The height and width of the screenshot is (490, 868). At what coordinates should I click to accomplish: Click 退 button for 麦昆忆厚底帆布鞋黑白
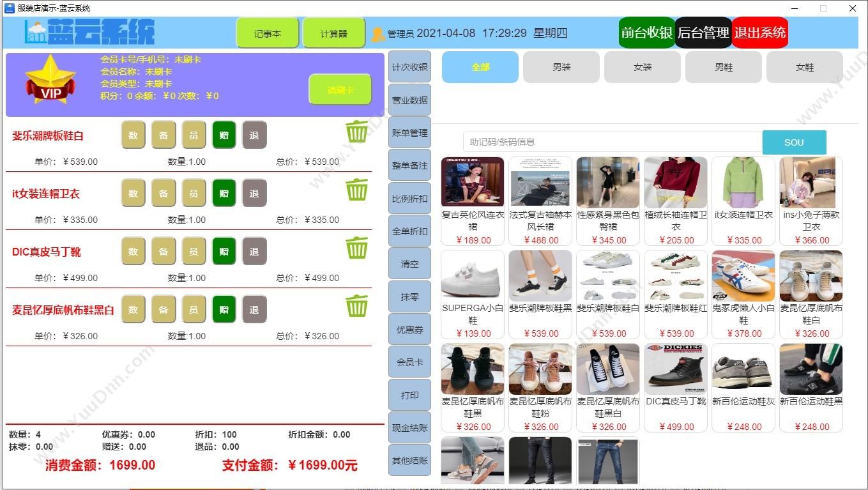pos(254,309)
